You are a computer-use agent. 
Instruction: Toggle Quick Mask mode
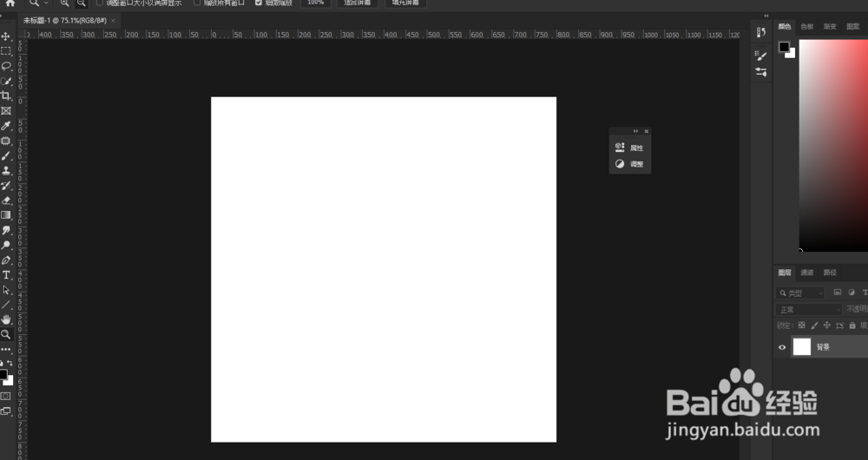tap(5, 397)
